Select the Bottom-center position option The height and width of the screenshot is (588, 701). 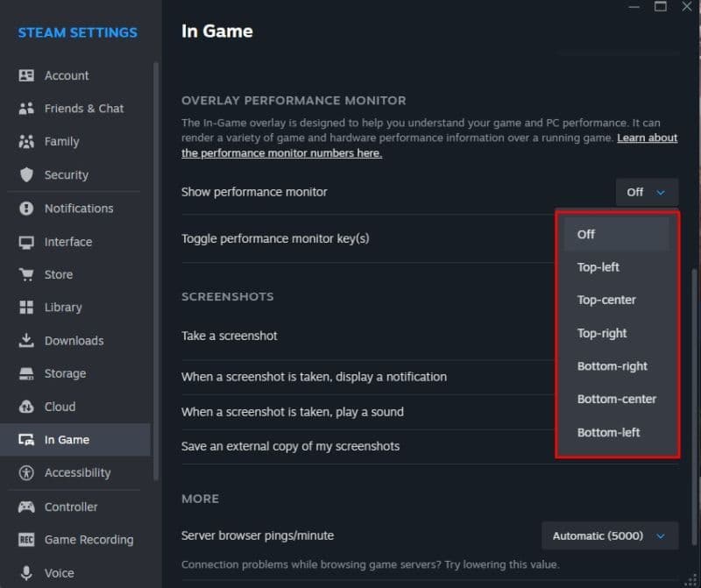(x=617, y=399)
